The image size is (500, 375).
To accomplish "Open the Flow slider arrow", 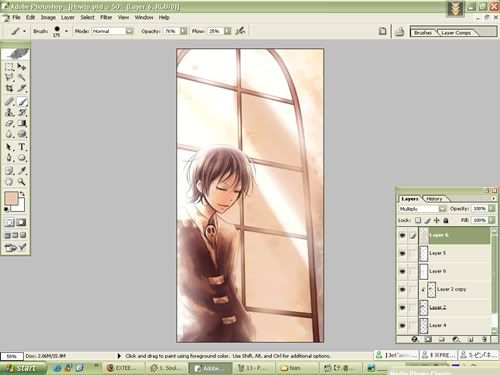I will [x=227, y=31].
